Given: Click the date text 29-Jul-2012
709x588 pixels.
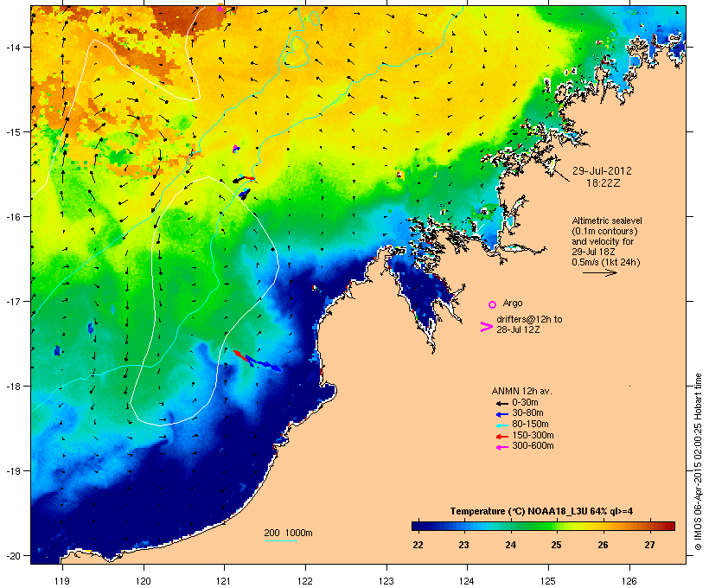Looking at the screenshot, I should pyautogui.click(x=602, y=171).
